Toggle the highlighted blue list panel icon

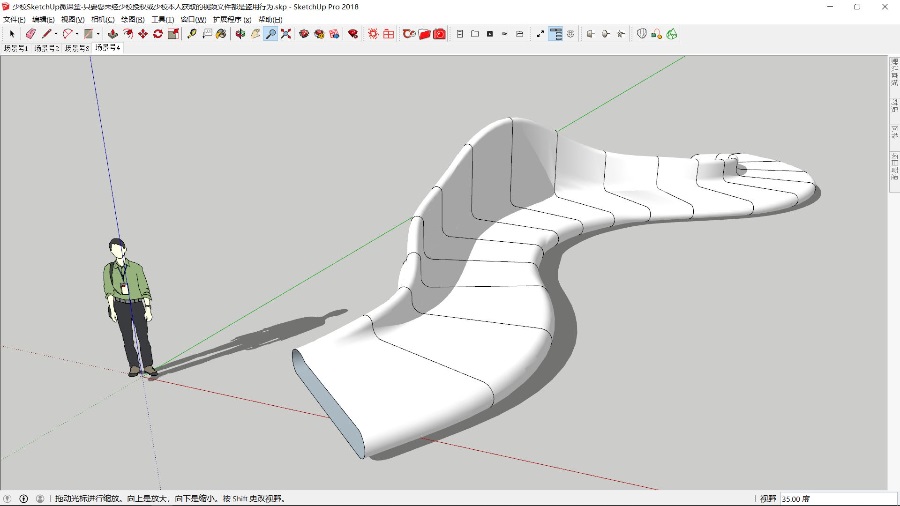click(x=555, y=34)
